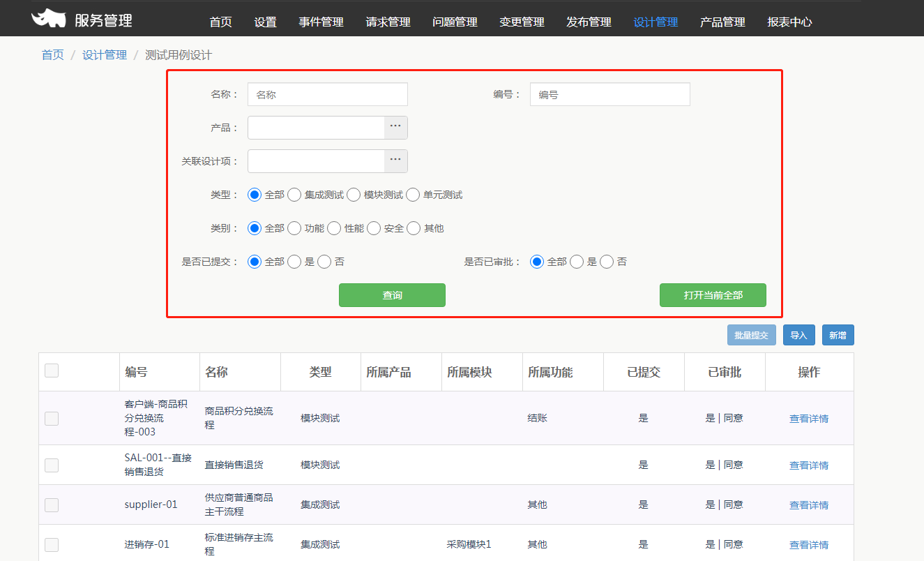This screenshot has width=924, height=561.
Task: Open the 产品 picker ellipsis button
Action: (x=395, y=128)
